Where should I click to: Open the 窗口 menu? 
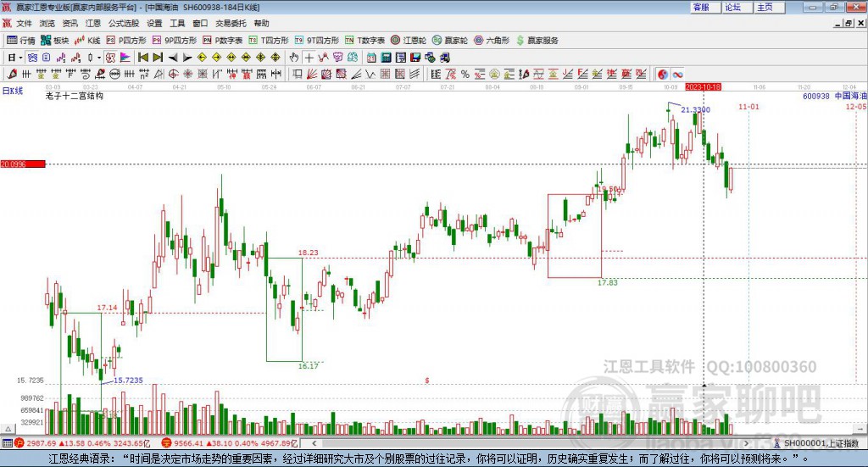coord(200,23)
